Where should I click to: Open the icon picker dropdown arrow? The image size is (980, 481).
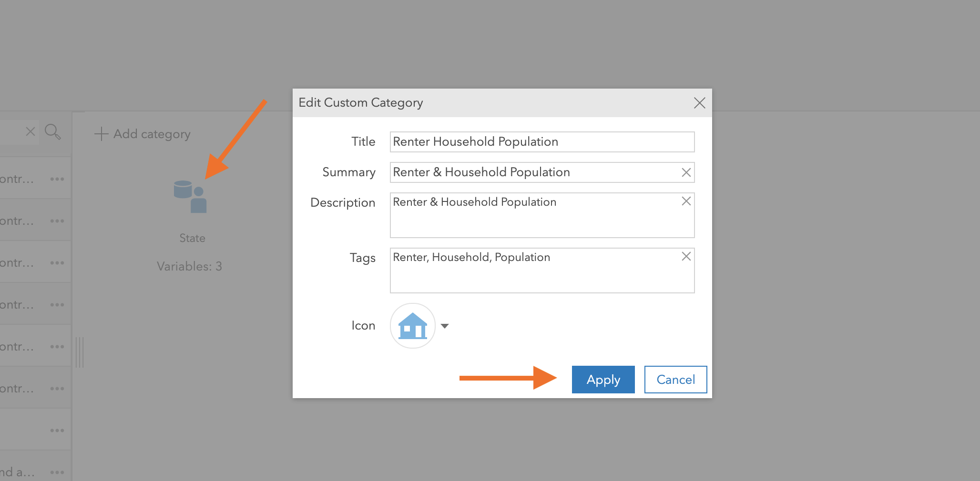pos(445,326)
